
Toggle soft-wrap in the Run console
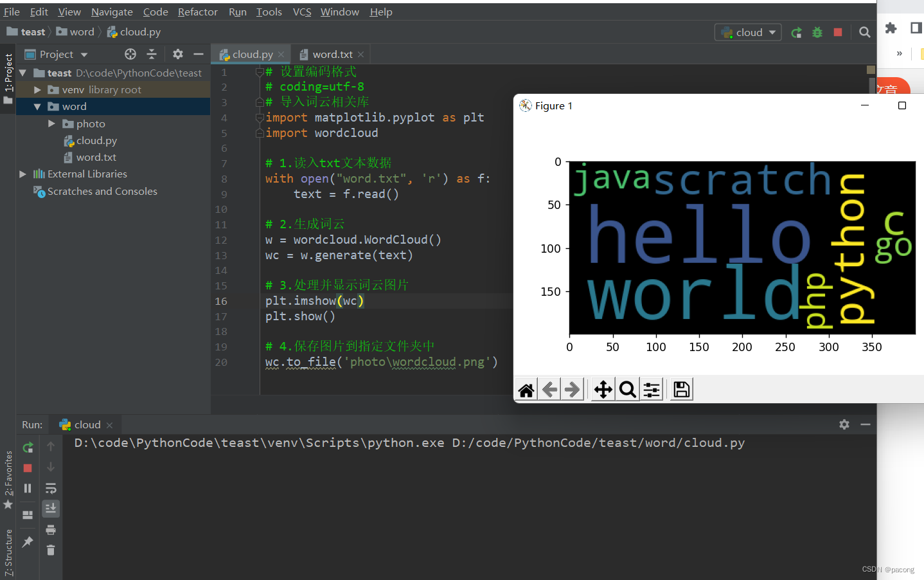[x=51, y=489]
